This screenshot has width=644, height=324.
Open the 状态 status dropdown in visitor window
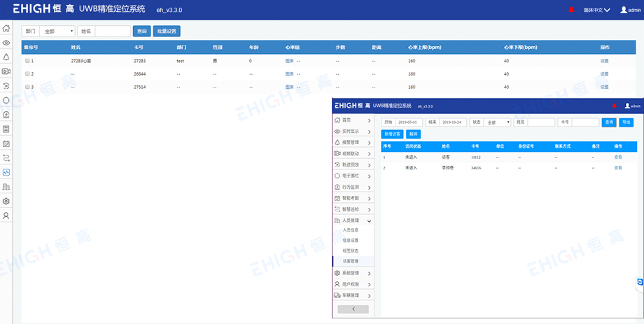tap(497, 122)
